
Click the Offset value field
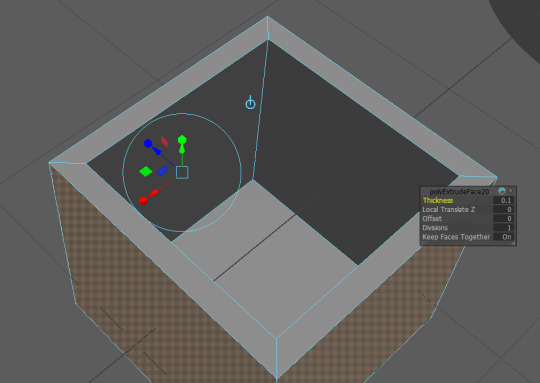coord(503,219)
